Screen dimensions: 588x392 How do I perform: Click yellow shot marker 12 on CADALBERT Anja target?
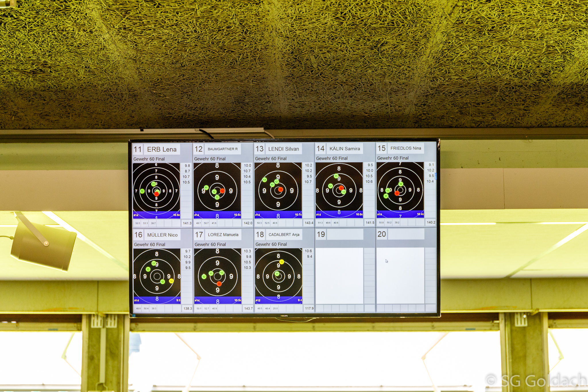[x=282, y=262]
